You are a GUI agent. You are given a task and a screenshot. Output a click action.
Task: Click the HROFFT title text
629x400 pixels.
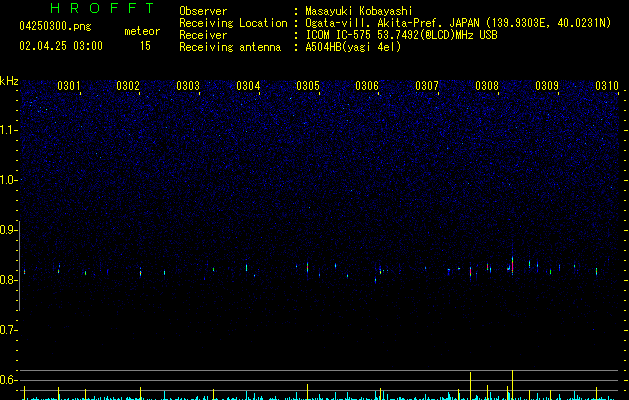tap(102, 8)
